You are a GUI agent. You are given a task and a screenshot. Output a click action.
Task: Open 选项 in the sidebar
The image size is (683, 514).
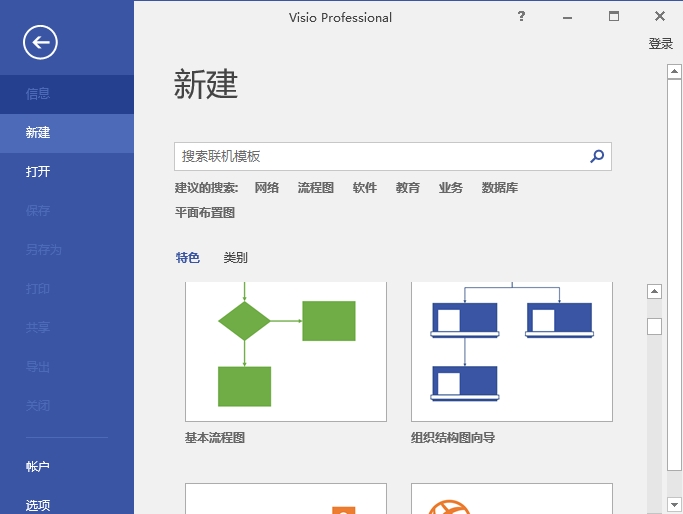[38, 505]
